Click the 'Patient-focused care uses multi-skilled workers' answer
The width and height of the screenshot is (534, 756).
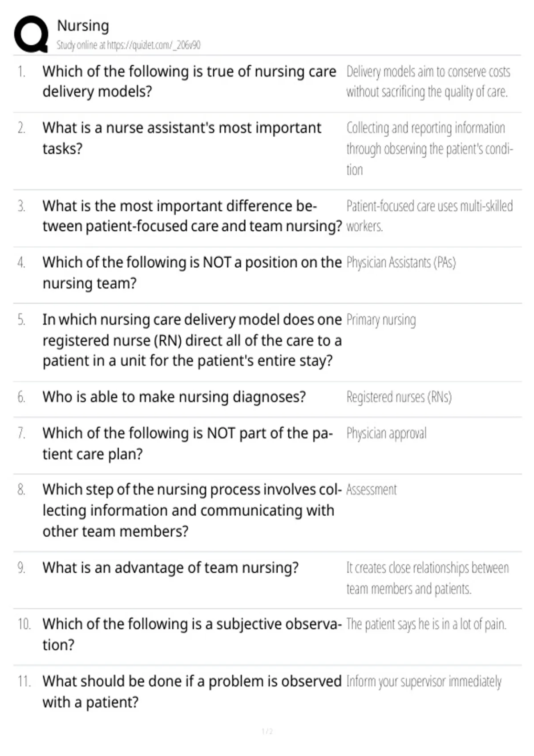430,216
